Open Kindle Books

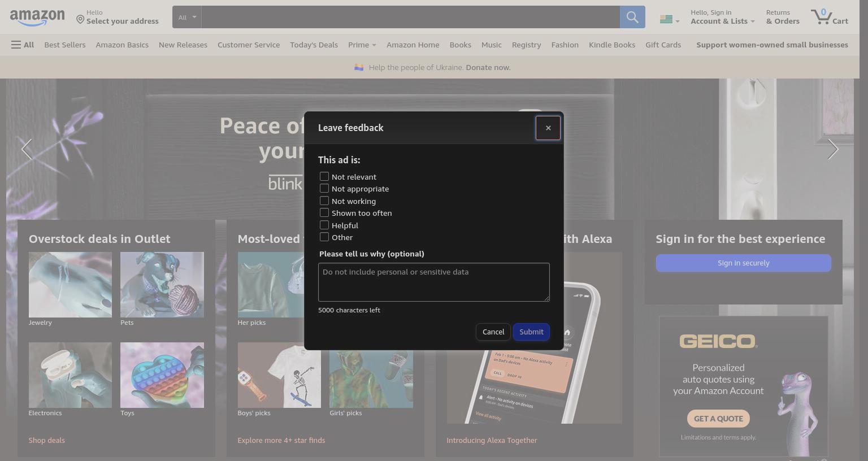coord(612,45)
